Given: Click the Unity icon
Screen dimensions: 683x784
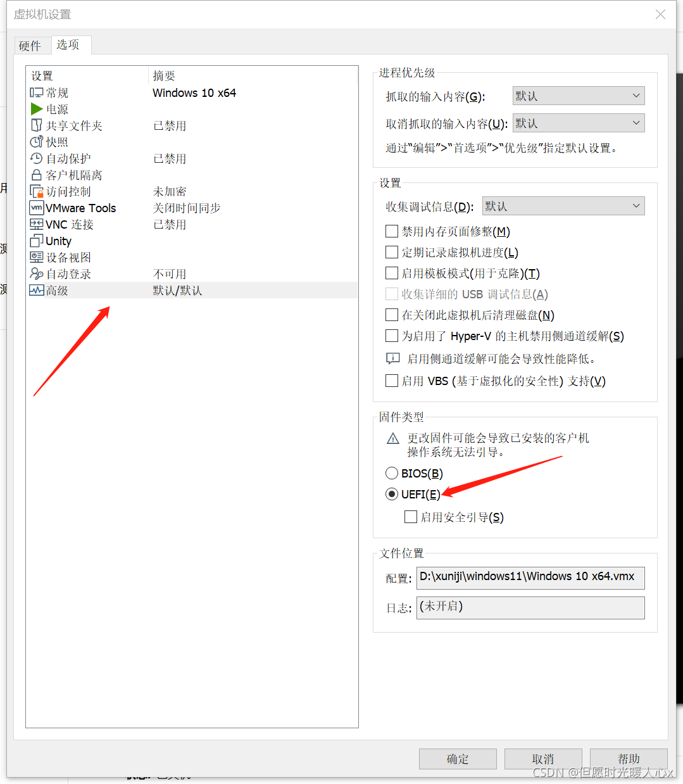Looking at the screenshot, I should (x=37, y=241).
